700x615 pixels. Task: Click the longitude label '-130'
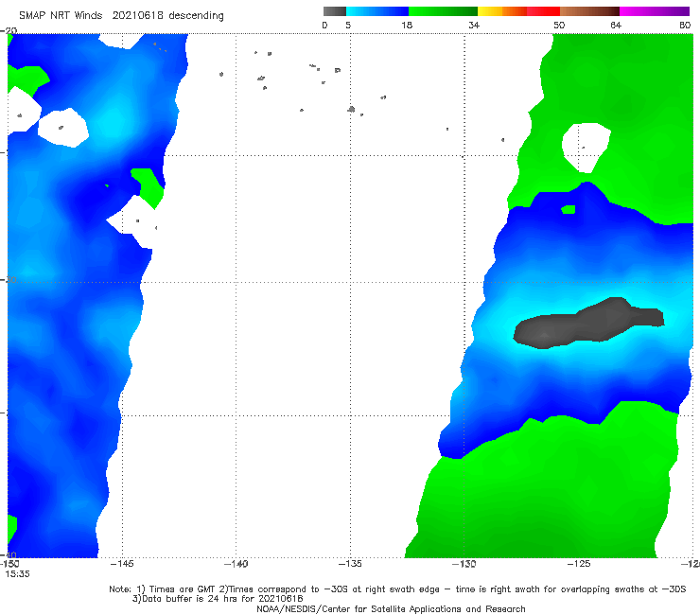point(464,564)
